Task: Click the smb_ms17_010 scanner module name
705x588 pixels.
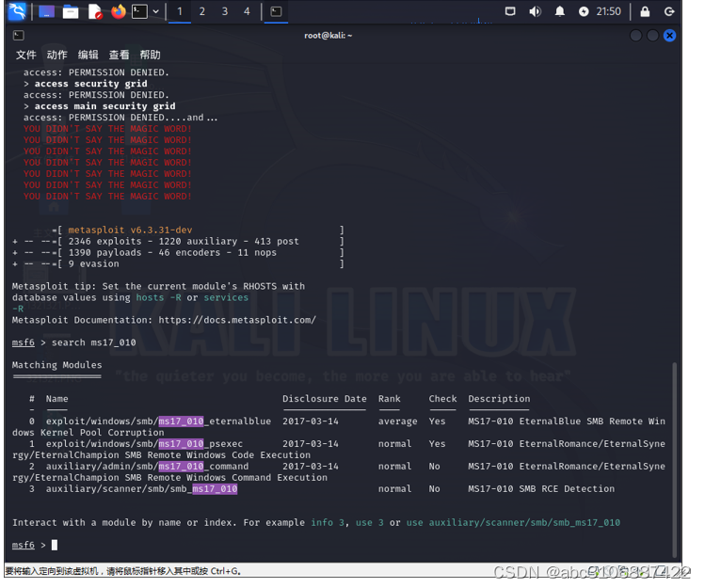Action: pos(141,488)
